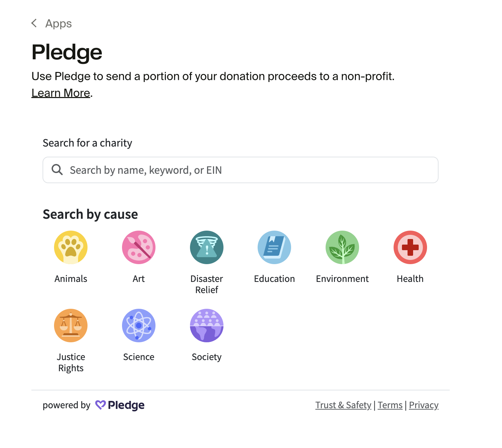Open the Justice Rights scales icon
Screen dimensions: 502x448
[x=71, y=326]
